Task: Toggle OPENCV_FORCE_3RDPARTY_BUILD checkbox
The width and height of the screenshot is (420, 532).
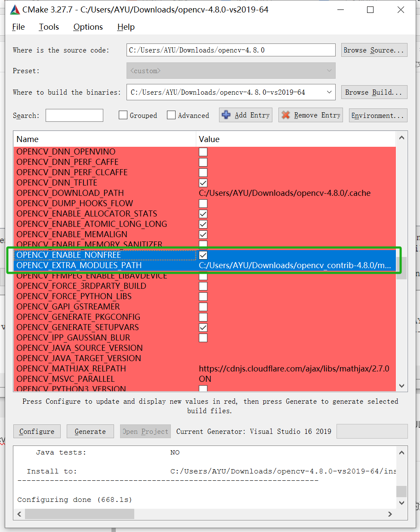Action: pyautogui.click(x=203, y=286)
